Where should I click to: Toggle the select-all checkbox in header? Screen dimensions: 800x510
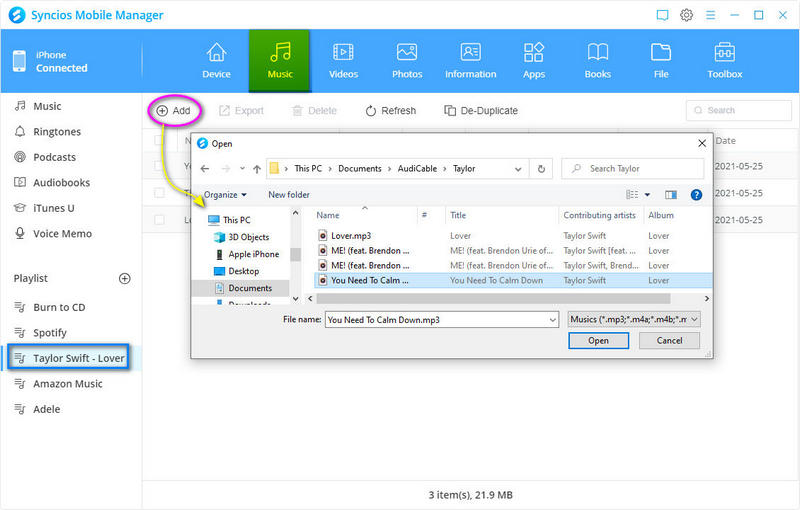(160, 141)
